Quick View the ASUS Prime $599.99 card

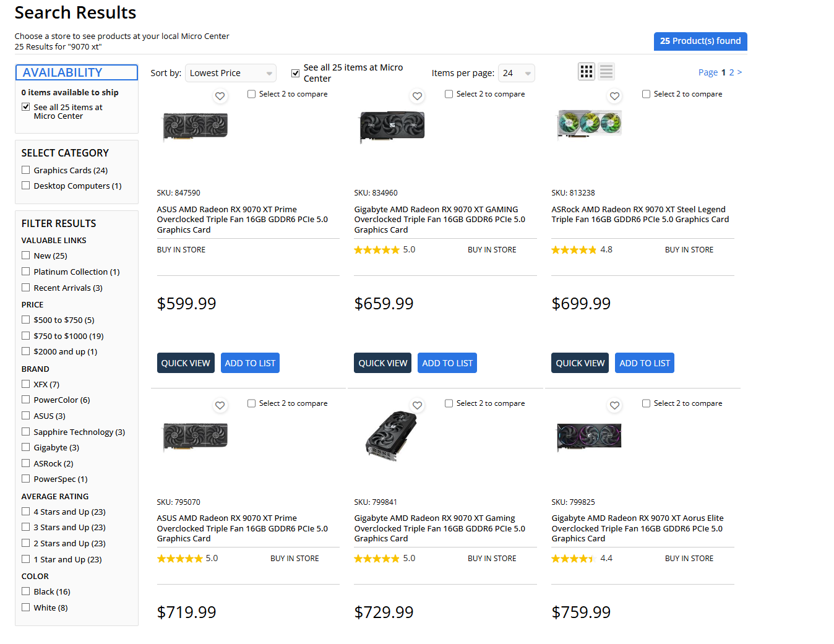pos(186,363)
